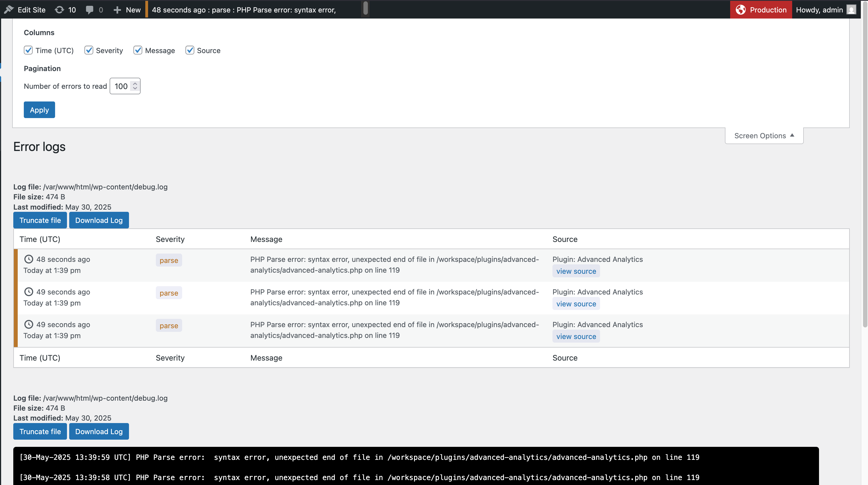868x485 pixels.
Task: Click the top Severity column header
Action: (x=170, y=239)
